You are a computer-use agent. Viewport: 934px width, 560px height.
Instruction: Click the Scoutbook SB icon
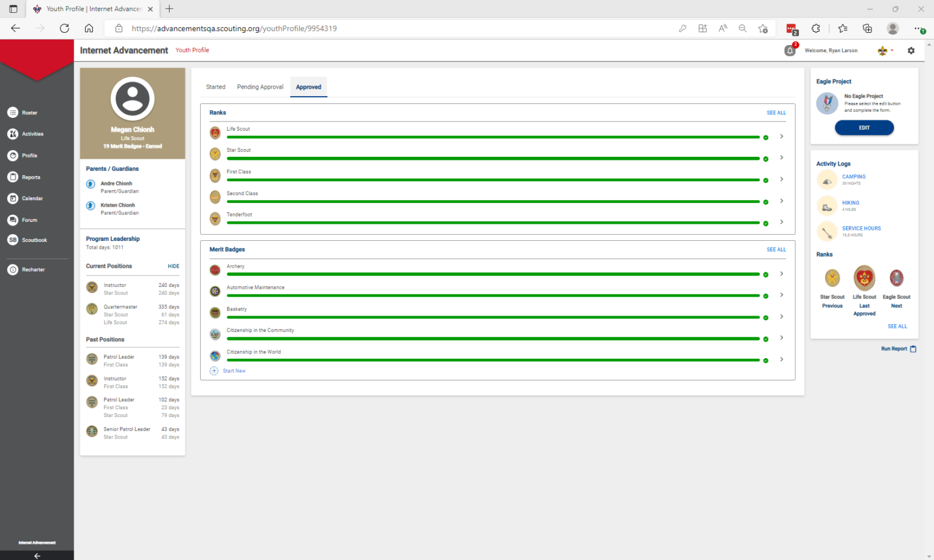coord(13,240)
